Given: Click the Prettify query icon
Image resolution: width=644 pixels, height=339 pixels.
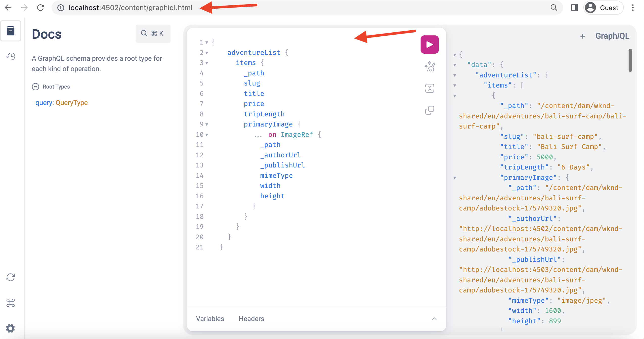Looking at the screenshot, I should tap(429, 67).
